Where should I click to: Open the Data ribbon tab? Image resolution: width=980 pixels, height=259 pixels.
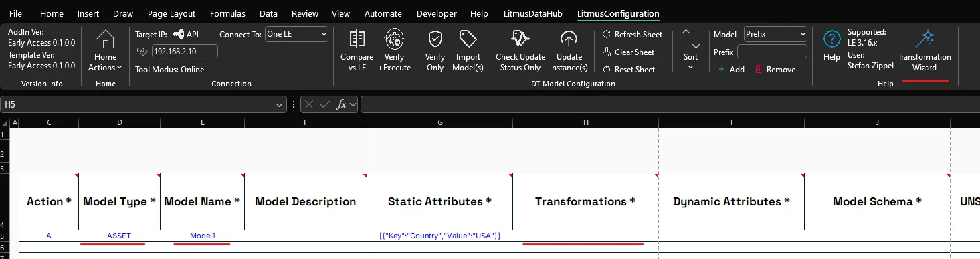pos(268,13)
